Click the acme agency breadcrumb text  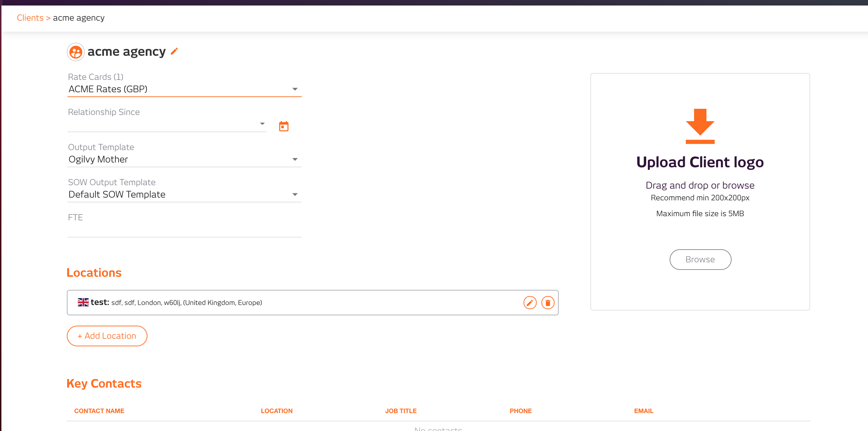pos(79,18)
